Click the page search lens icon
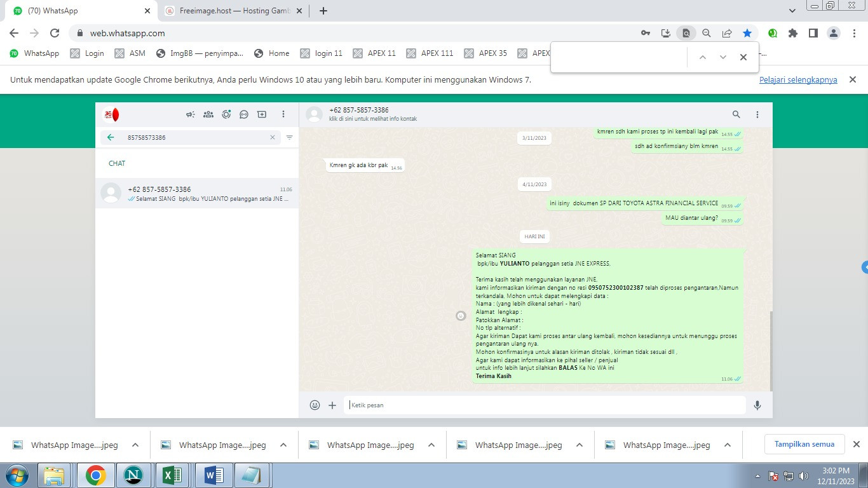 (686, 33)
